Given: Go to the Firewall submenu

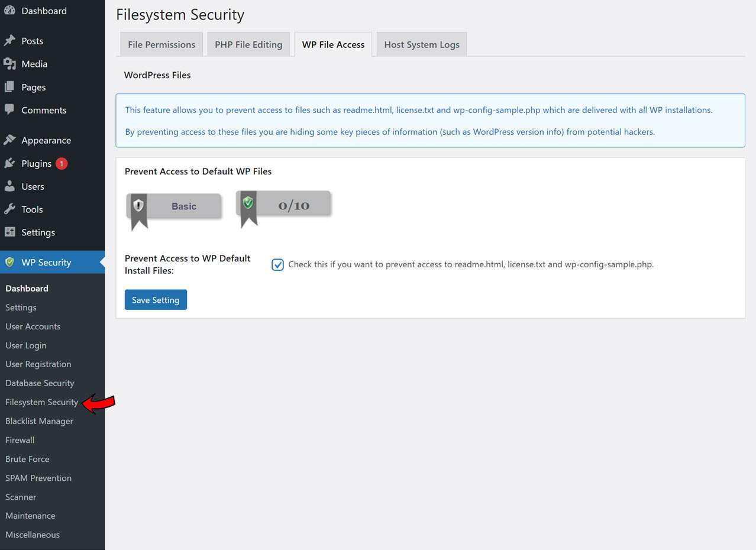Looking at the screenshot, I should click(x=20, y=440).
